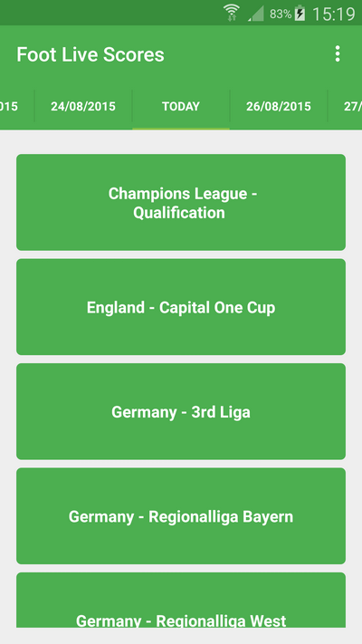This screenshot has height=644, width=362.
Task: Tap the 15:19 clock in status bar
Action: [x=334, y=14]
